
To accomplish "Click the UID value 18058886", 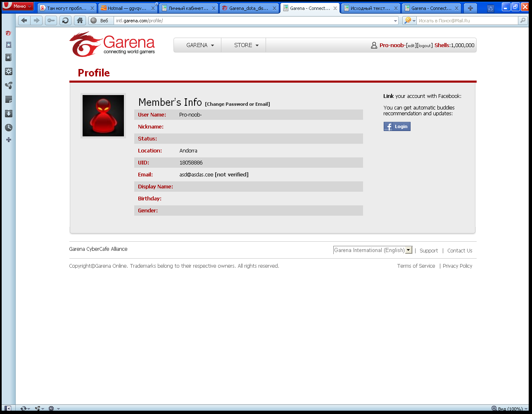I will pos(191,163).
